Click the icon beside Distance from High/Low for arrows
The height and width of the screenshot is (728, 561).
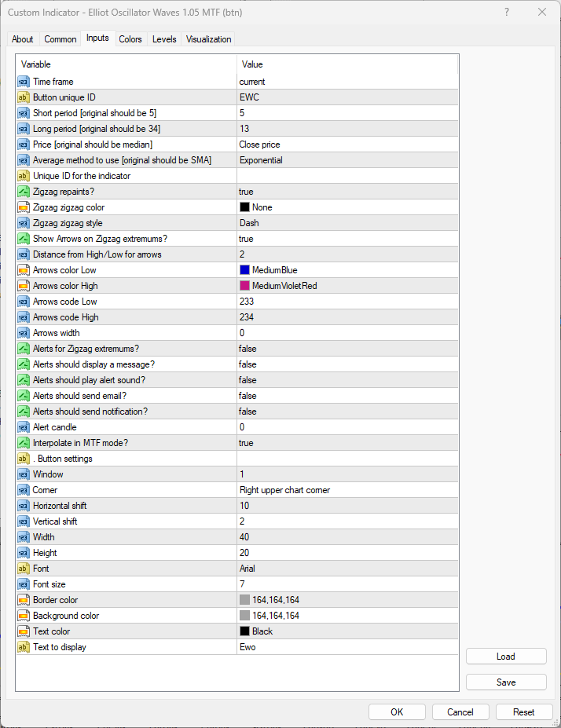point(24,254)
